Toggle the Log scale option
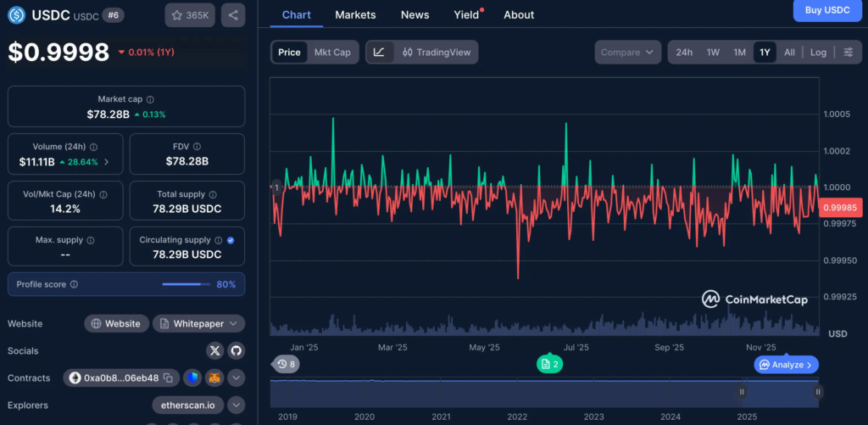 pyautogui.click(x=818, y=52)
